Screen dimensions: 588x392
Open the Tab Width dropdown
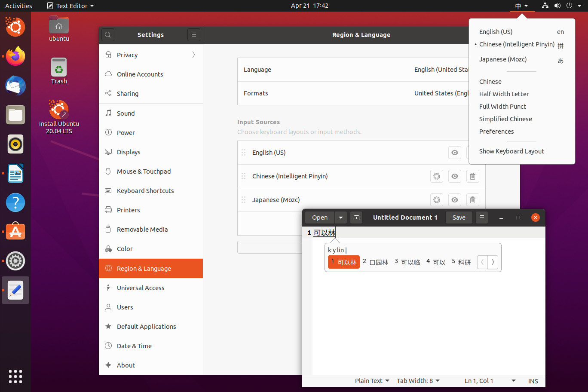tap(418, 381)
